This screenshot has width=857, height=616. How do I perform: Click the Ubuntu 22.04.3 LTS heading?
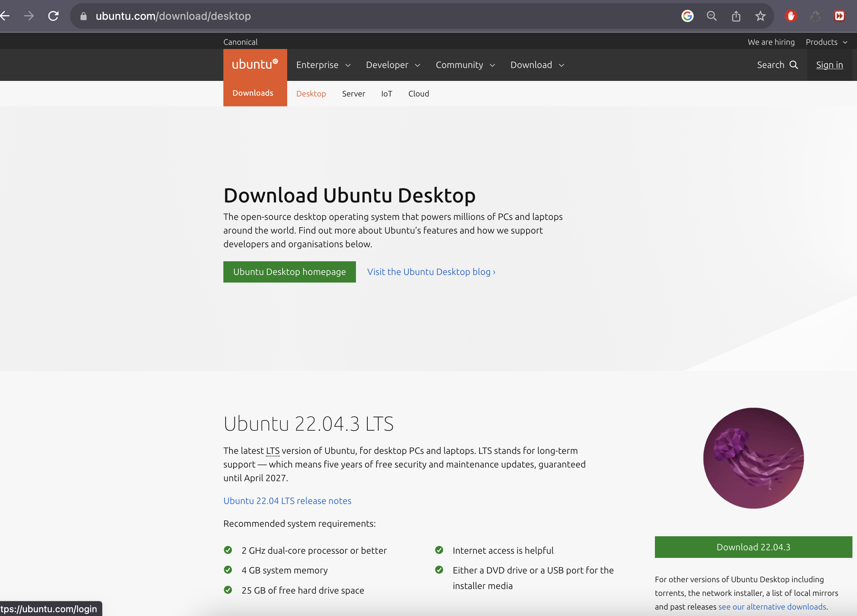(x=308, y=424)
